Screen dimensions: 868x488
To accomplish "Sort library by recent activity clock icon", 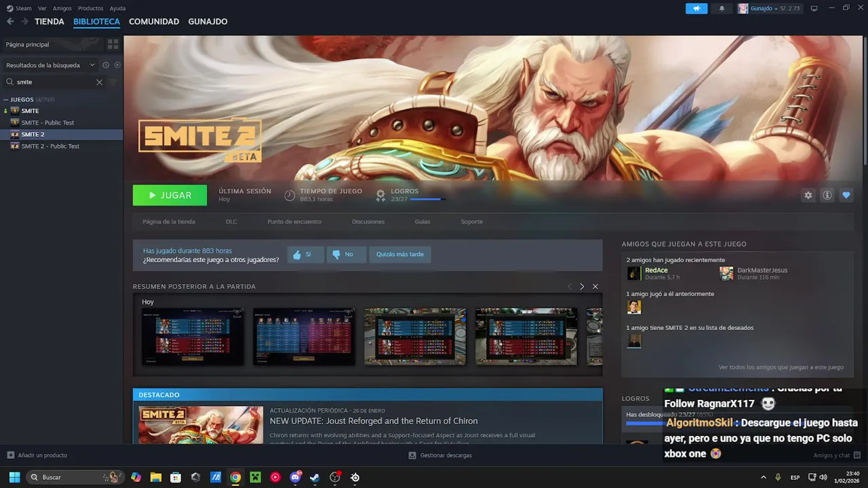I will coord(106,65).
